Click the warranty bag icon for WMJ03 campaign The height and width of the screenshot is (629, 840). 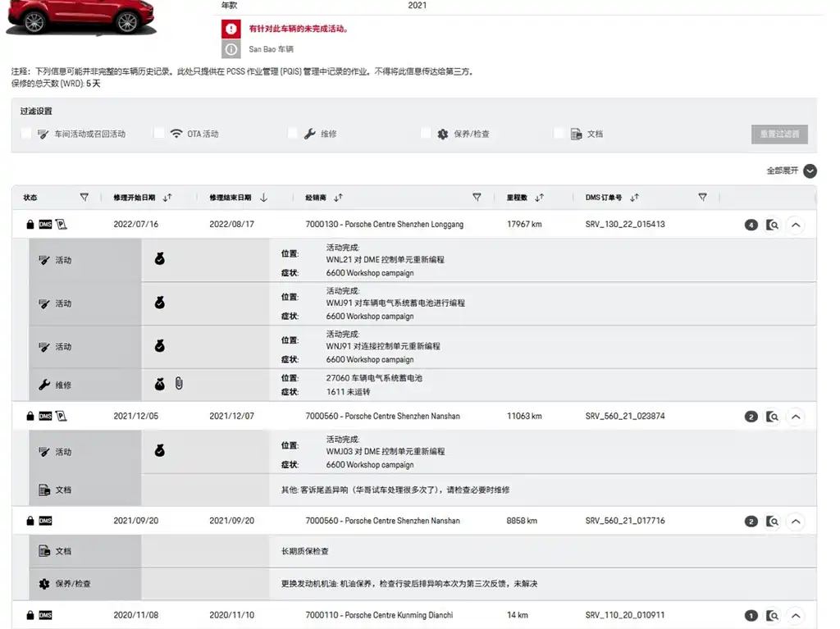point(160,450)
